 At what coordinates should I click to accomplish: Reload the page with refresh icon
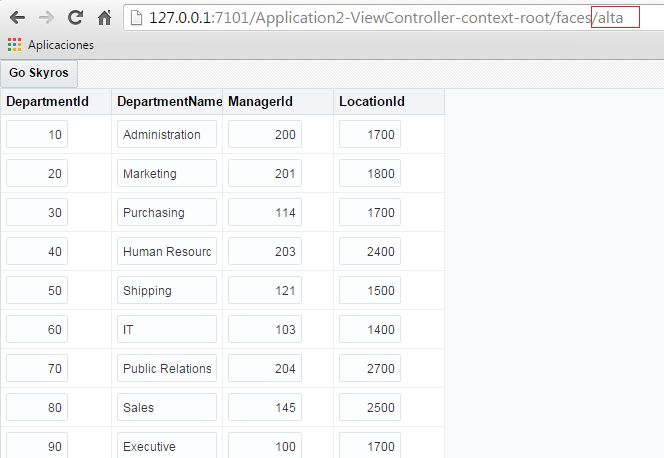pyautogui.click(x=75, y=17)
